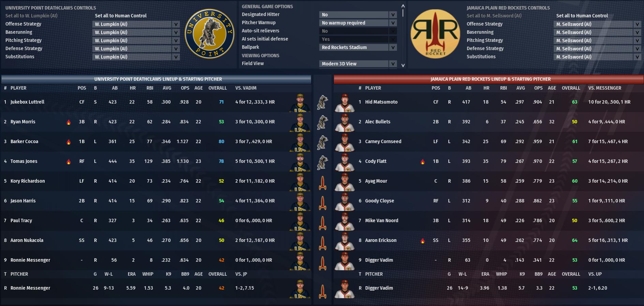Select Jukebox Luttrell's name in the lineup
644x306 pixels.
tap(27, 102)
